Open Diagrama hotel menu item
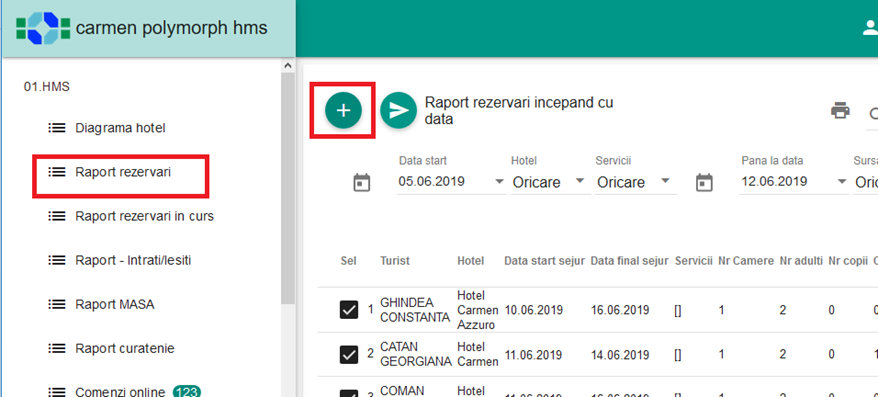878x397 pixels. pyautogui.click(x=120, y=128)
